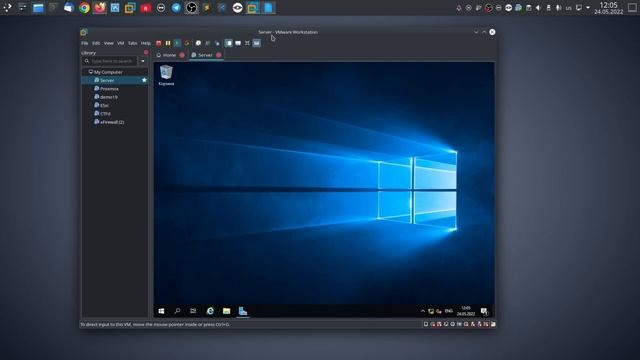Image resolution: width=640 pixels, height=360 pixels.
Task: Launch Google Chrome from the top panel
Action: (84, 8)
